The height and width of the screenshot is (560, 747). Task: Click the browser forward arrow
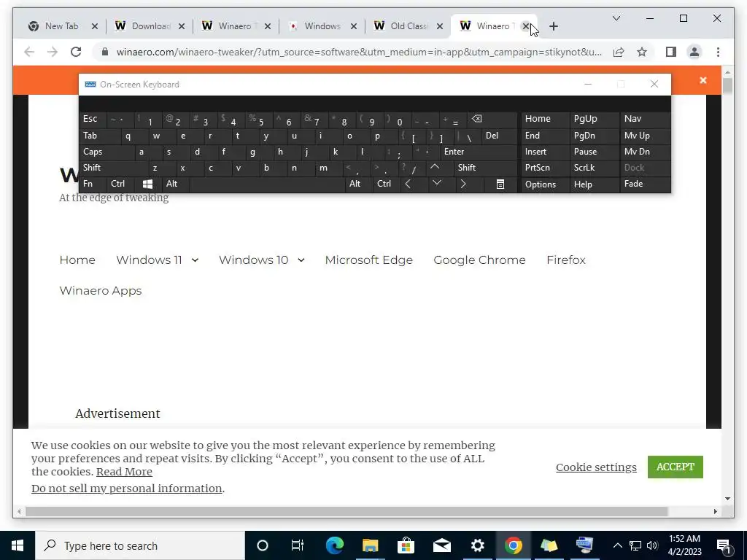pos(53,52)
